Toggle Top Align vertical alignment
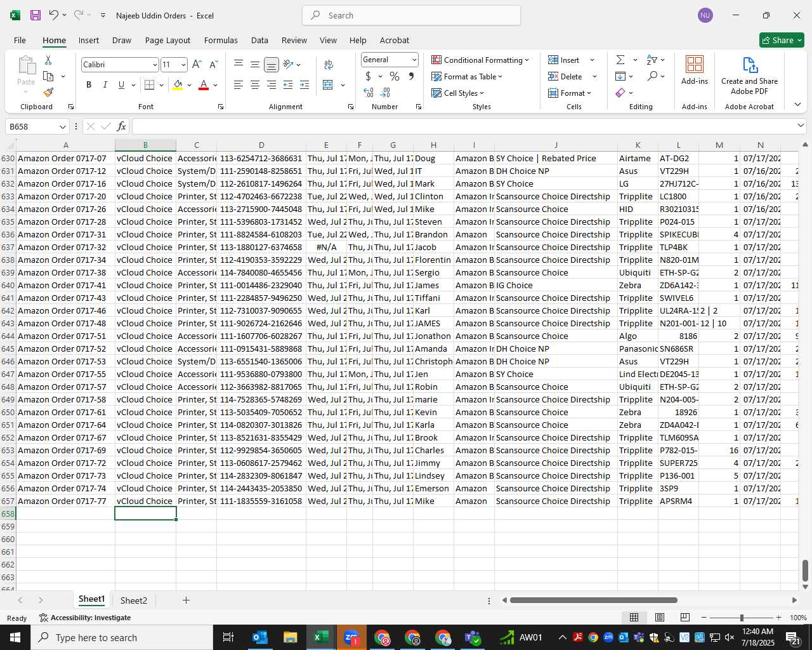Viewport: 812px width, 650px height. pyautogui.click(x=239, y=65)
